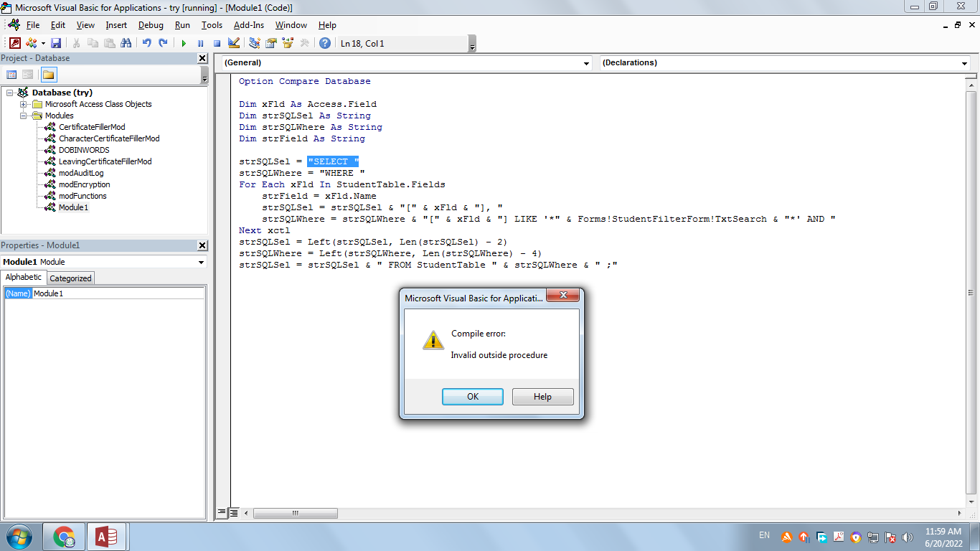980x551 pixels.
Task: Click the Toolbox wrench icon
Action: coord(304,43)
